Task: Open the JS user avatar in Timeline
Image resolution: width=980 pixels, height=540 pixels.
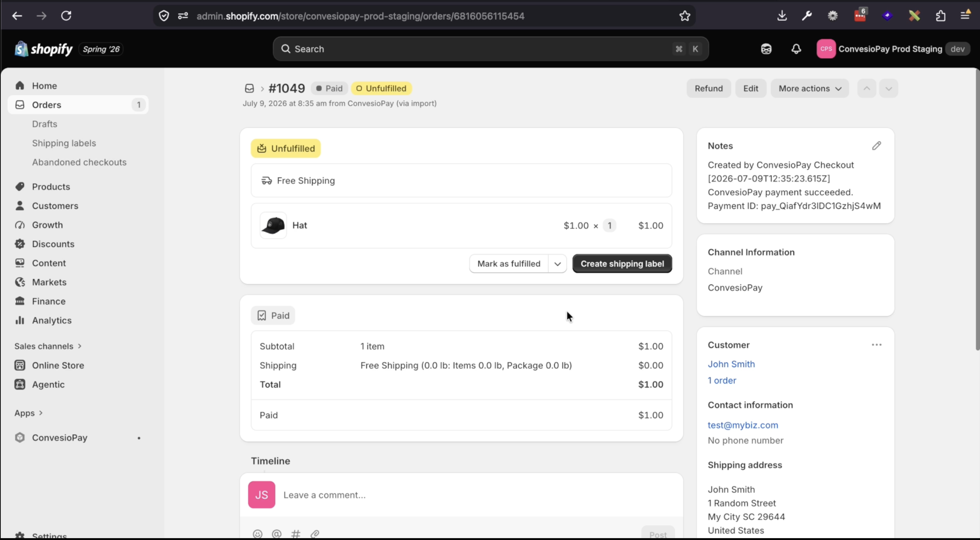Action: tap(262, 495)
